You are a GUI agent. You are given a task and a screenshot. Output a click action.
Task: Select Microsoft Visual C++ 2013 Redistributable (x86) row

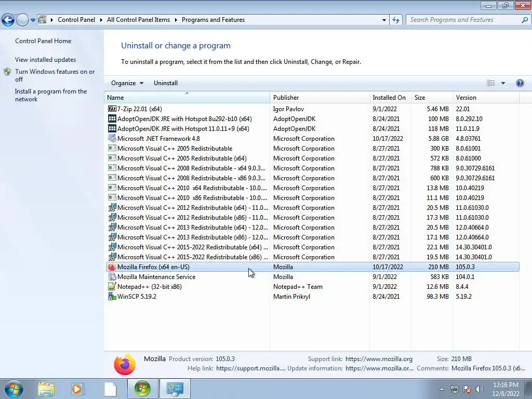312,237
